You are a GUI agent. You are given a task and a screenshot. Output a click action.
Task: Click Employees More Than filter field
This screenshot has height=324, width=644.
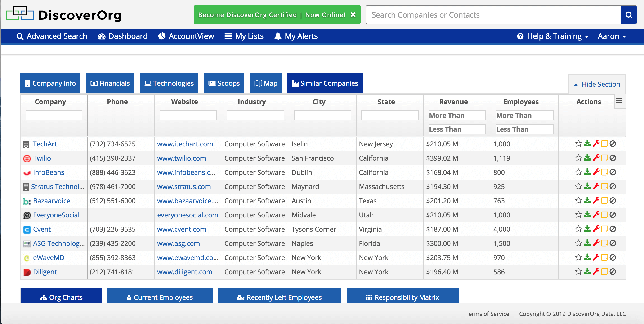(x=525, y=116)
